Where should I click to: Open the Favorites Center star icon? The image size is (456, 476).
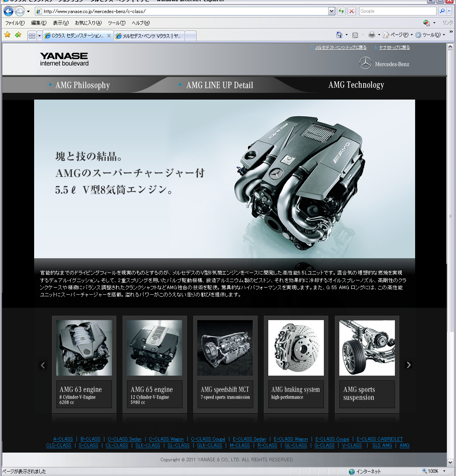[8, 35]
